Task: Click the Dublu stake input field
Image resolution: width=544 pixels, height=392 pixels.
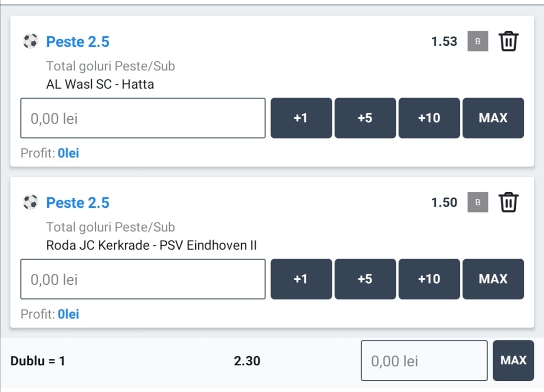Action: [424, 361]
